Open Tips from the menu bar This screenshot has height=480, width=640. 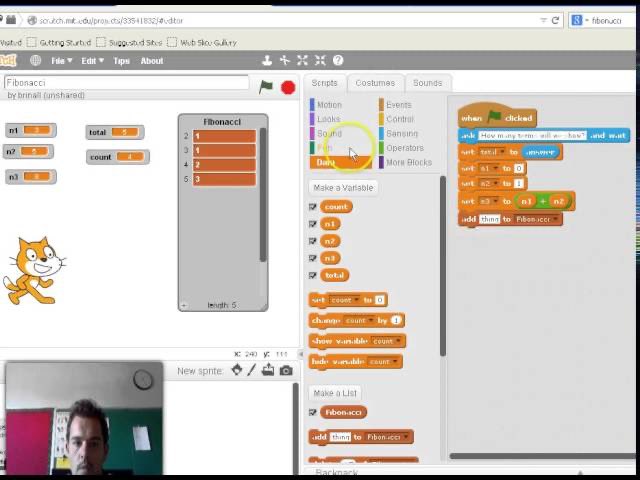[x=121, y=61]
